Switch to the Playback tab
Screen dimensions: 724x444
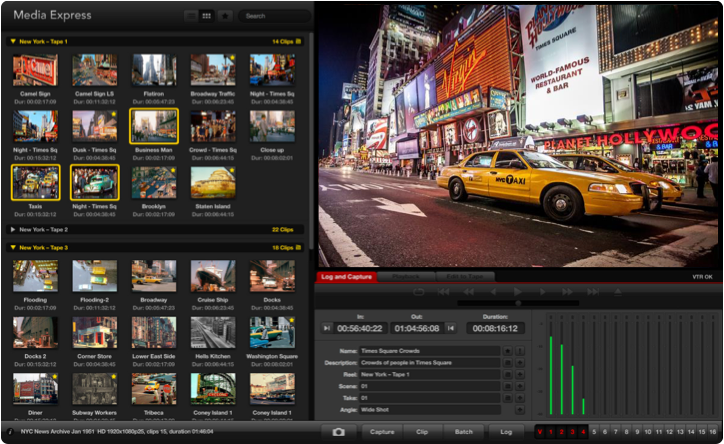pos(406,276)
